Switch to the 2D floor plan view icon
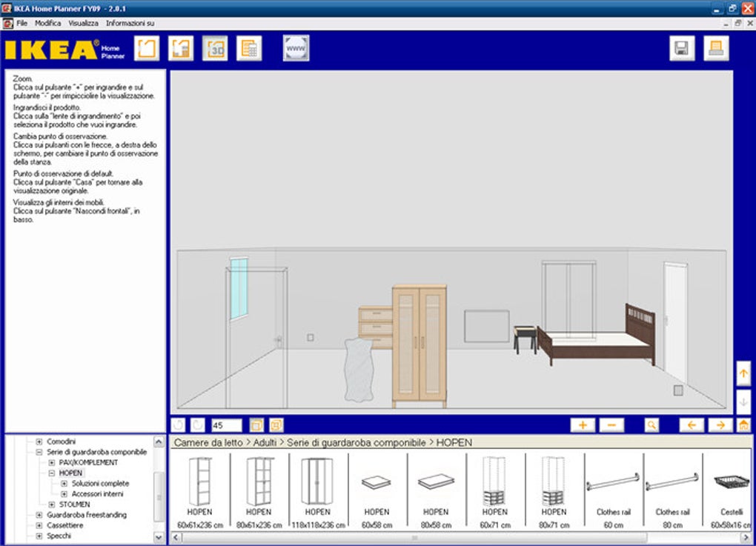 click(181, 48)
